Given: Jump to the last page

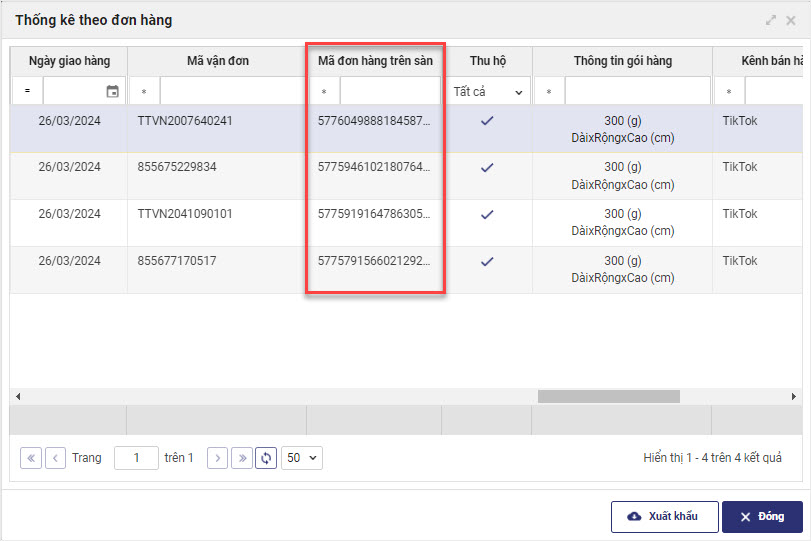Looking at the screenshot, I should coord(241,458).
